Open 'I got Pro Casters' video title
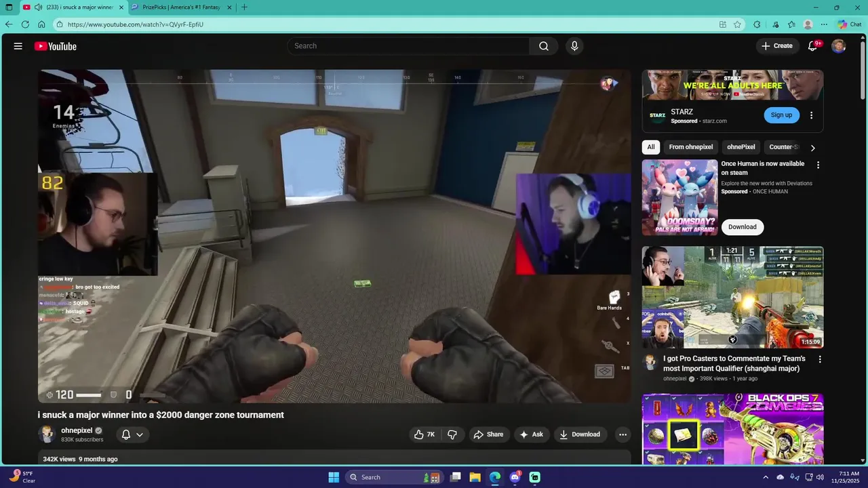The width and height of the screenshot is (868, 488). tap(734, 364)
